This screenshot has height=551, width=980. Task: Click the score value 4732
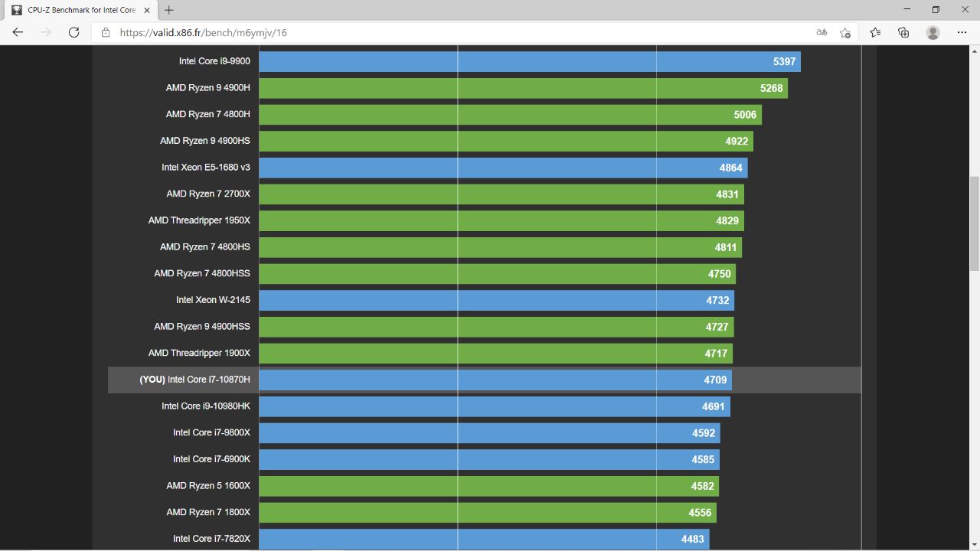click(717, 300)
